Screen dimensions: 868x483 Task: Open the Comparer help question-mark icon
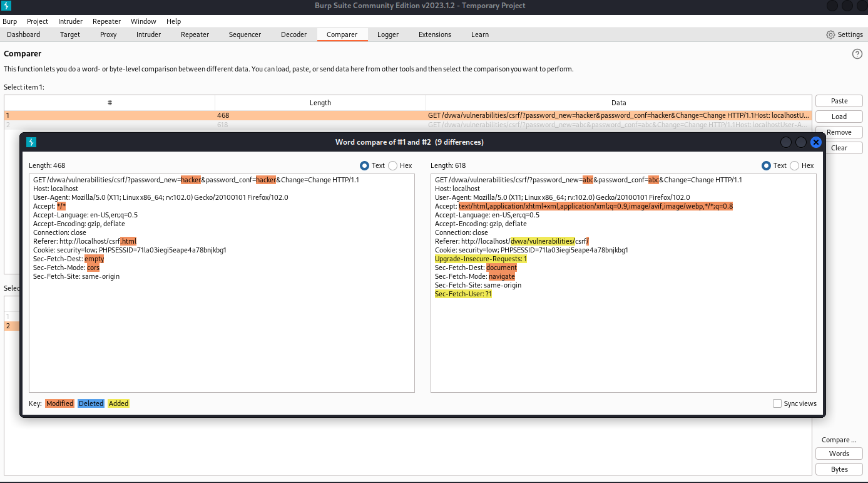[x=857, y=54]
